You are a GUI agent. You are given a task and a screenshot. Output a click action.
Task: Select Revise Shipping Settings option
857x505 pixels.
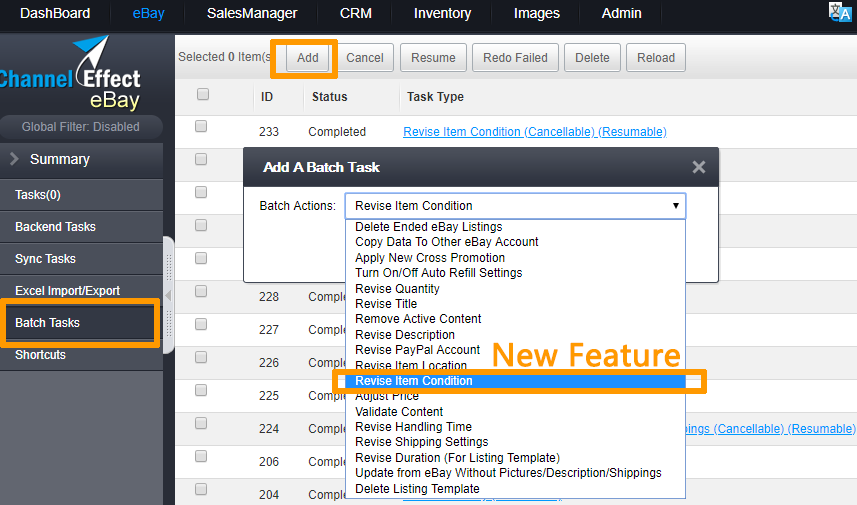(x=515, y=442)
